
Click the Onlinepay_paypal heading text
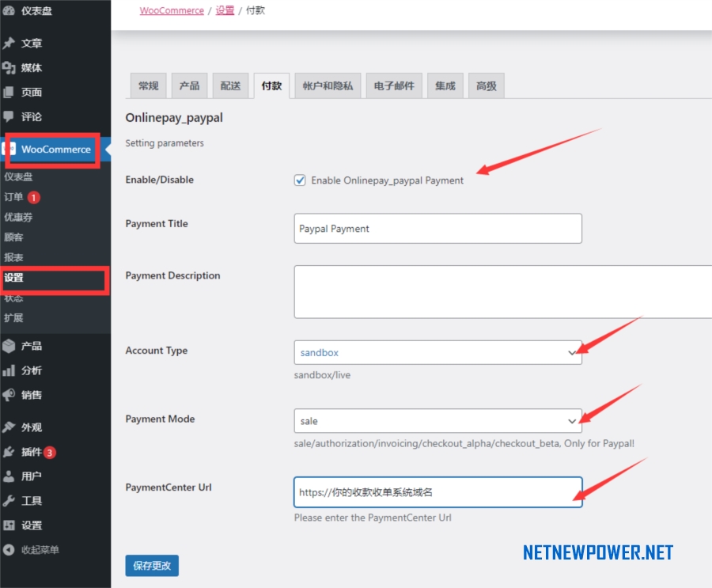tap(174, 118)
